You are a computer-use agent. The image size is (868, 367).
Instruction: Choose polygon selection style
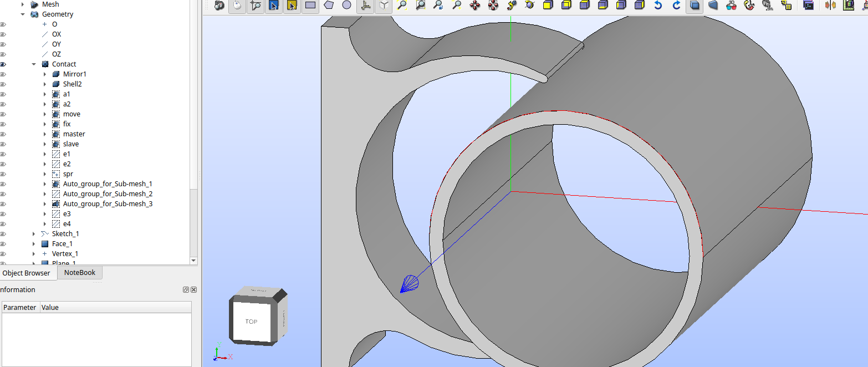coord(329,6)
